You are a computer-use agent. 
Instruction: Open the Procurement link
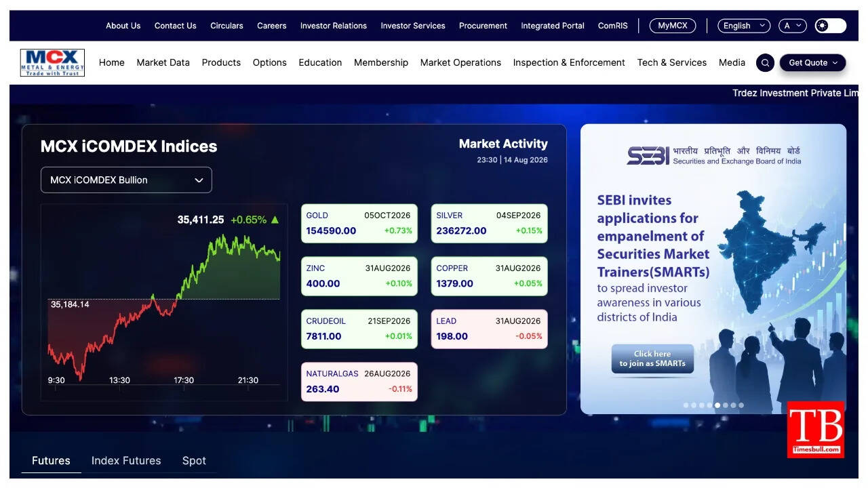[x=483, y=26]
